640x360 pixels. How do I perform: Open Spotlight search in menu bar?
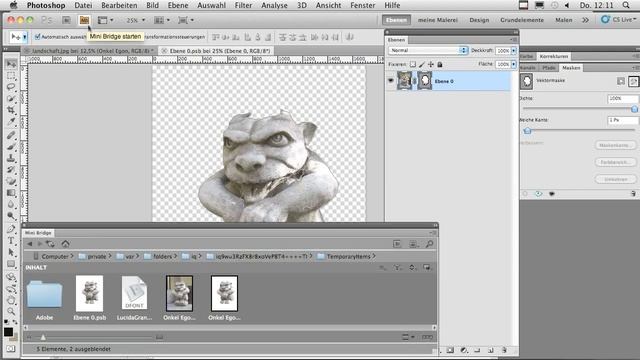click(626, 5)
